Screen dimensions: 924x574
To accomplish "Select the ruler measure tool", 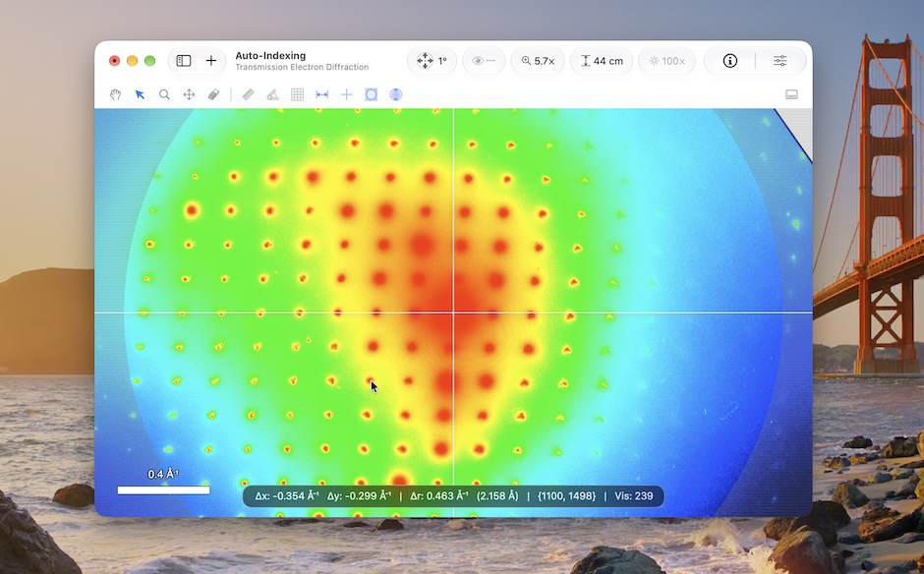I will pos(248,94).
